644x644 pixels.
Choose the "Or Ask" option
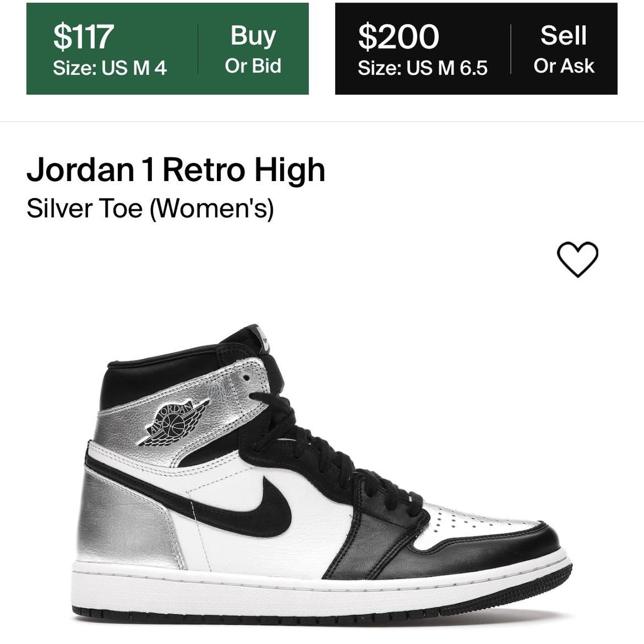[564, 66]
